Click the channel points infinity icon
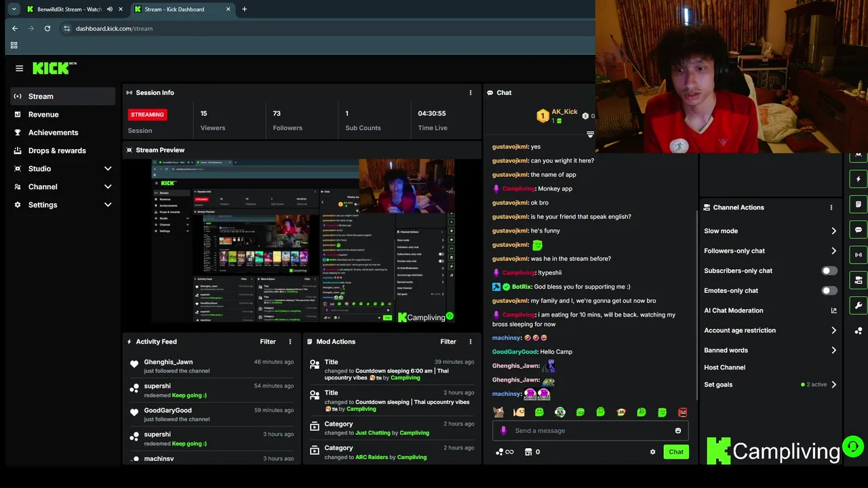The width and height of the screenshot is (868, 488). coord(505,452)
